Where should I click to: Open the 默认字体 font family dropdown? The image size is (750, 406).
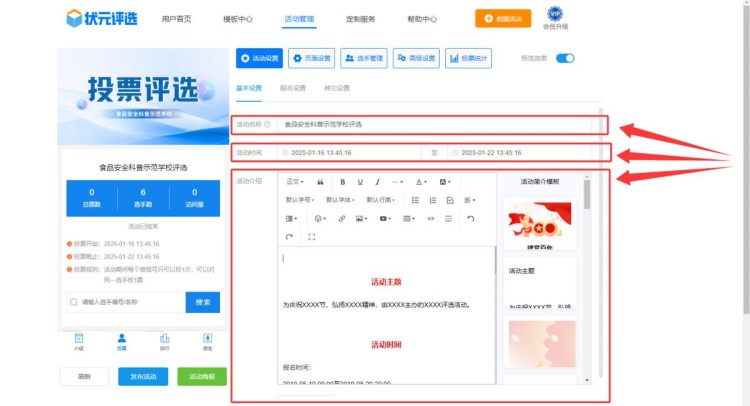tap(339, 200)
